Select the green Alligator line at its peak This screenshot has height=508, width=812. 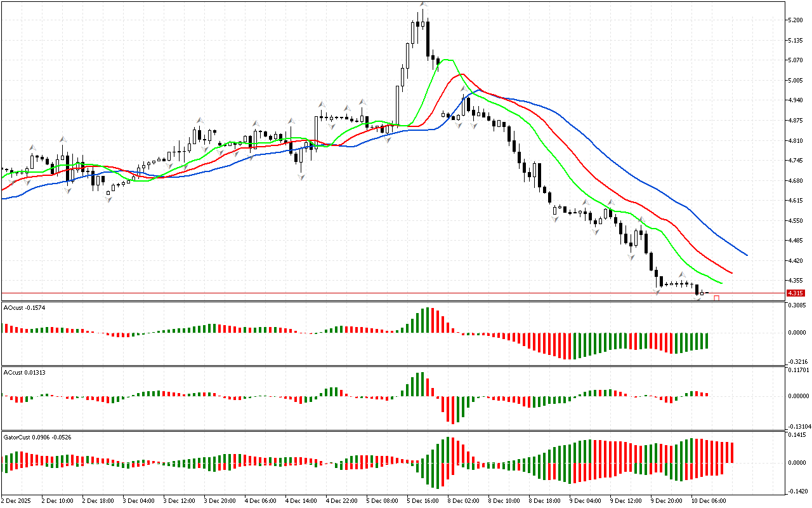(x=448, y=60)
